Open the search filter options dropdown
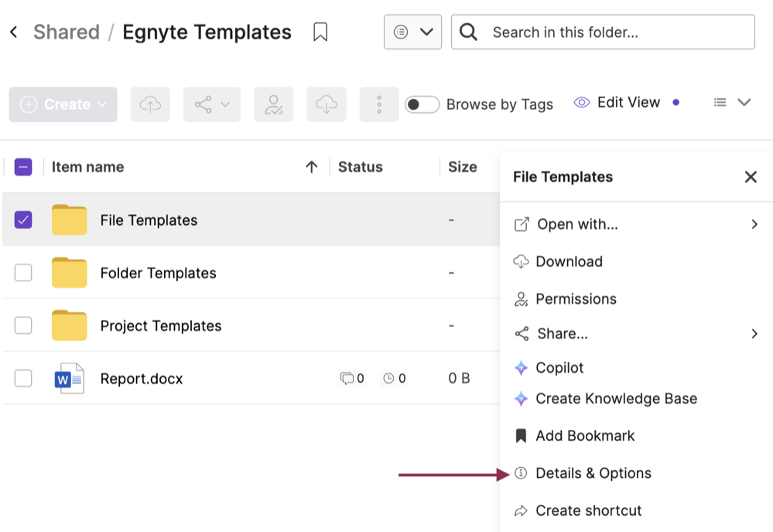 point(412,32)
